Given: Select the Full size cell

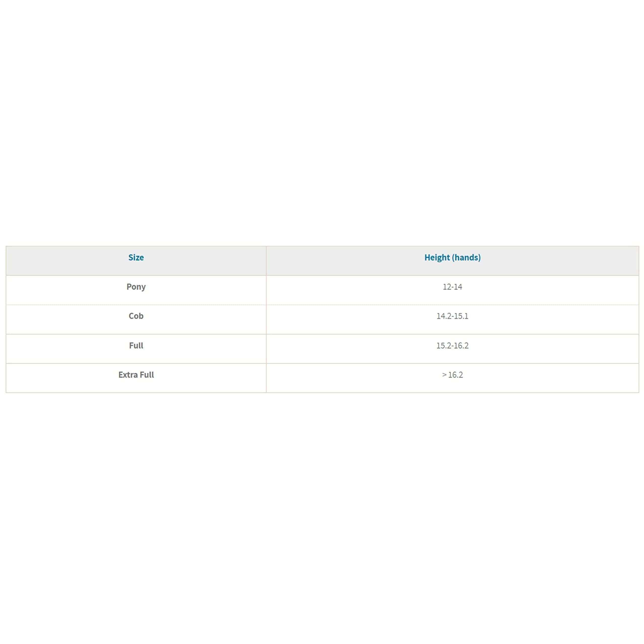Looking at the screenshot, I should coord(136,345).
